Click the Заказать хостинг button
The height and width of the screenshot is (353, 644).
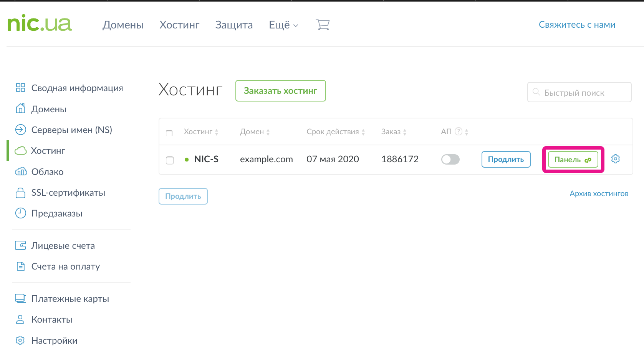280,91
